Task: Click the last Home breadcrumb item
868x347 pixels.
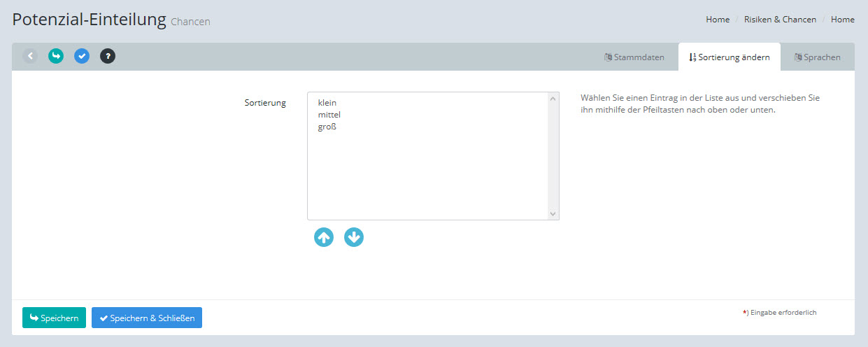Action: click(842, 20)
